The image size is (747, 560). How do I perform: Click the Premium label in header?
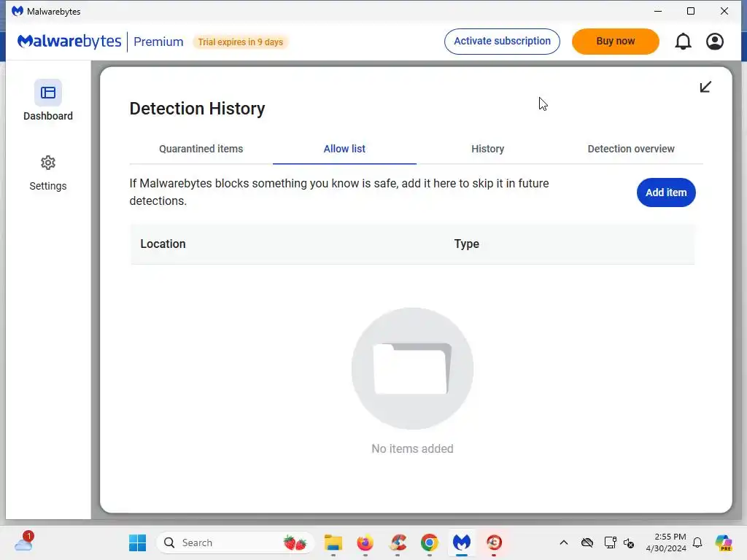(x=158, y=42)
